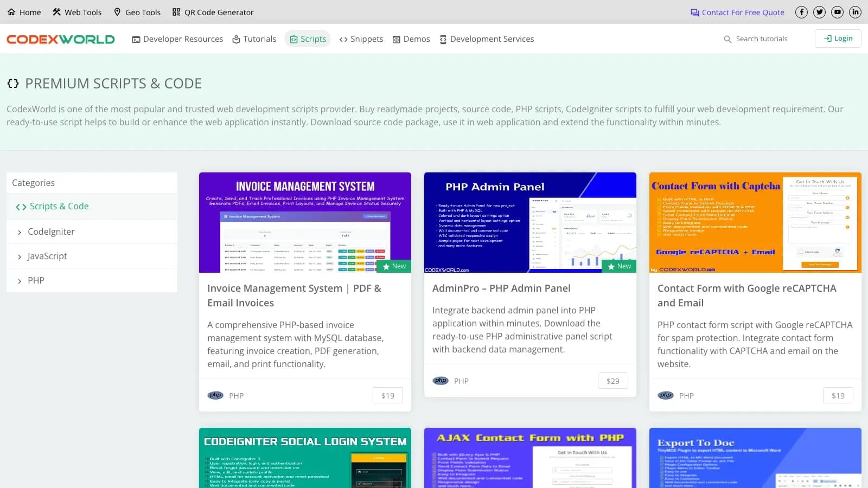Select Scripts & Code category
Screen dimensions: 868x488
pos(92,207)
